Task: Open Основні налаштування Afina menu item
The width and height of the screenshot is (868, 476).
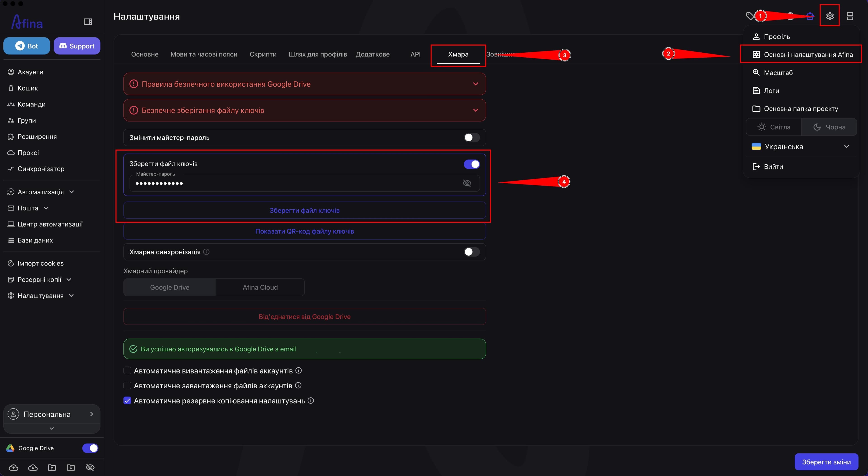Action: (x=801, y=55)
